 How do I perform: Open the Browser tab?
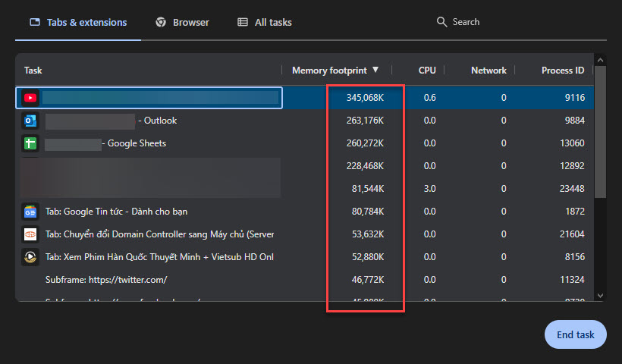pyautogui.click(x=182, y=23)
